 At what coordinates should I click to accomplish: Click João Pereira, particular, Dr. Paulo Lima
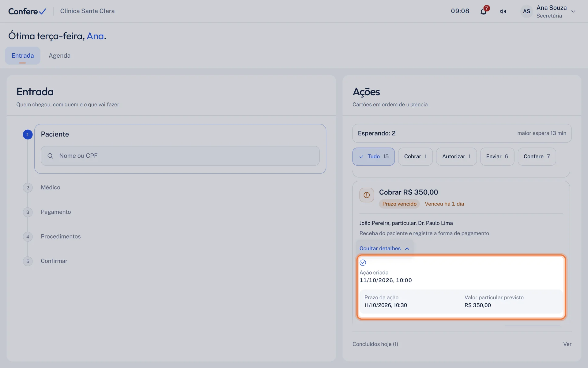click(x=406, y=223)
